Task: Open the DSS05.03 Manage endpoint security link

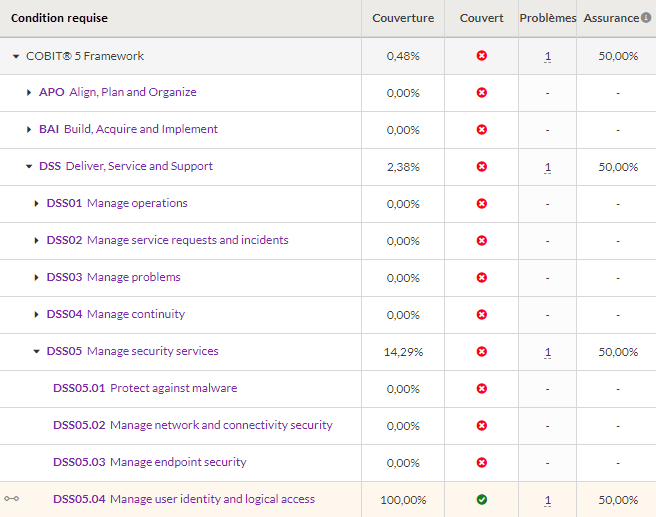Action: [x=150, y=462]
